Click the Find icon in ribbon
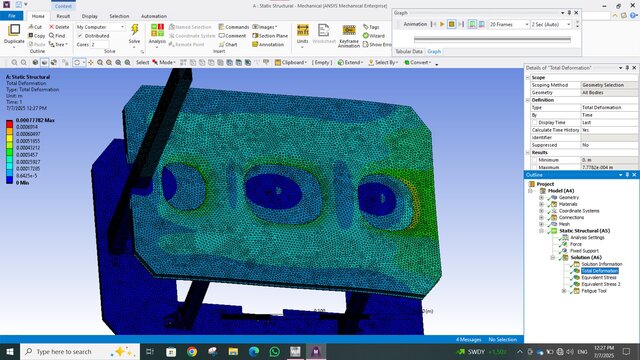 (57, 36)
